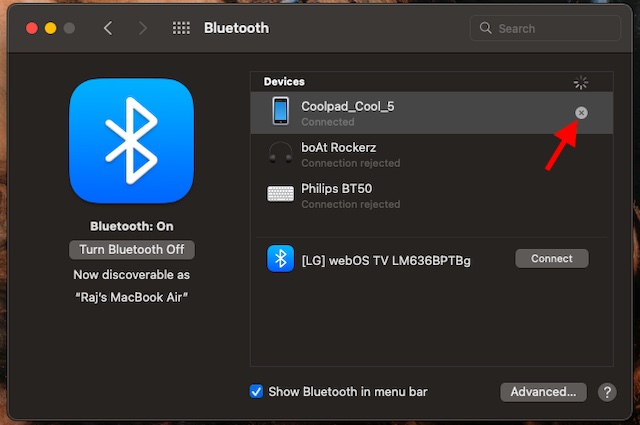
Task: Click the help question mark button
Action: coord(607,392)
